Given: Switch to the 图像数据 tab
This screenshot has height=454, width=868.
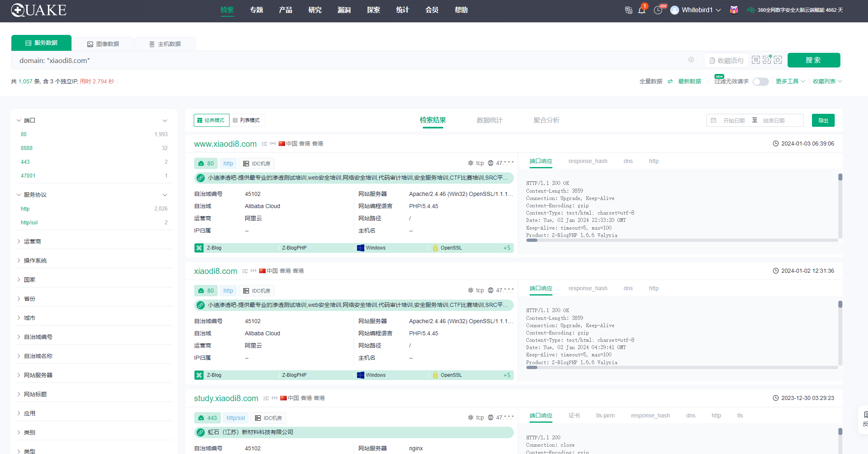Looking at the screenshot, I should point(104,44).
